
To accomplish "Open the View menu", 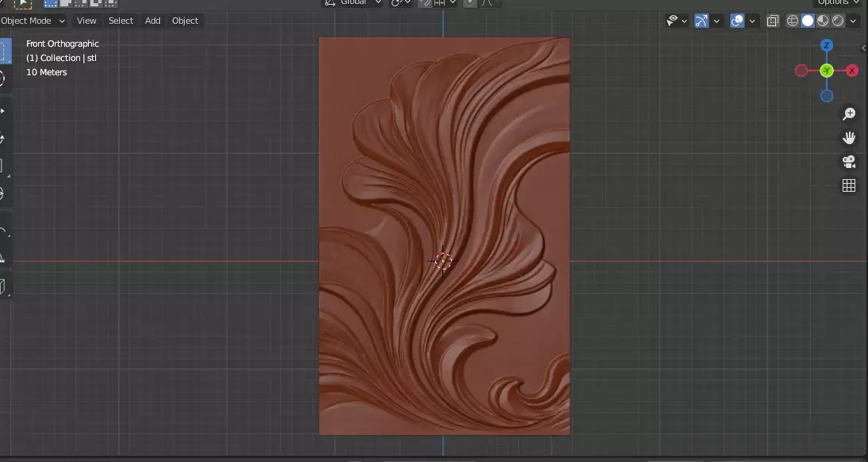I will (x=86, y=21).
